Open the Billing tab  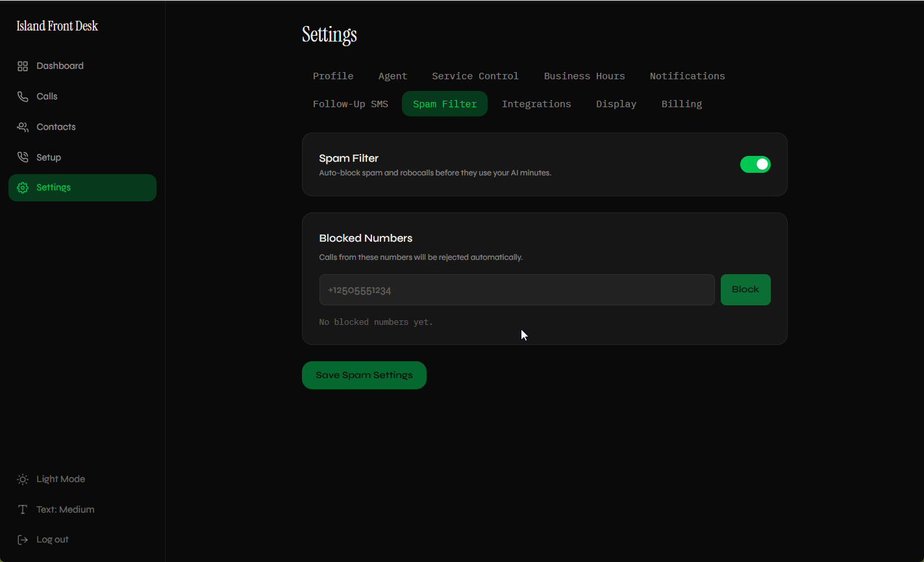(681, 103)
